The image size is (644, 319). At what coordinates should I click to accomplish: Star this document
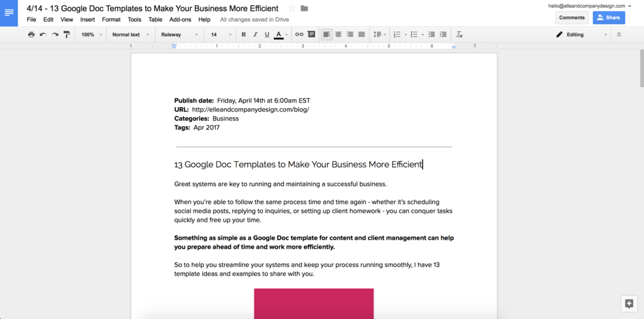click(x=292, y=8)
